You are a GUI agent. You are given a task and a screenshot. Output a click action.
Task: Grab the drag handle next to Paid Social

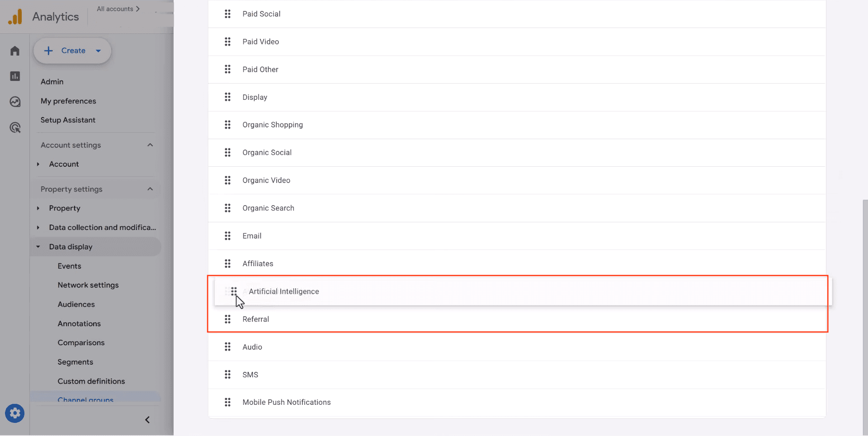[x=228, y=14]
